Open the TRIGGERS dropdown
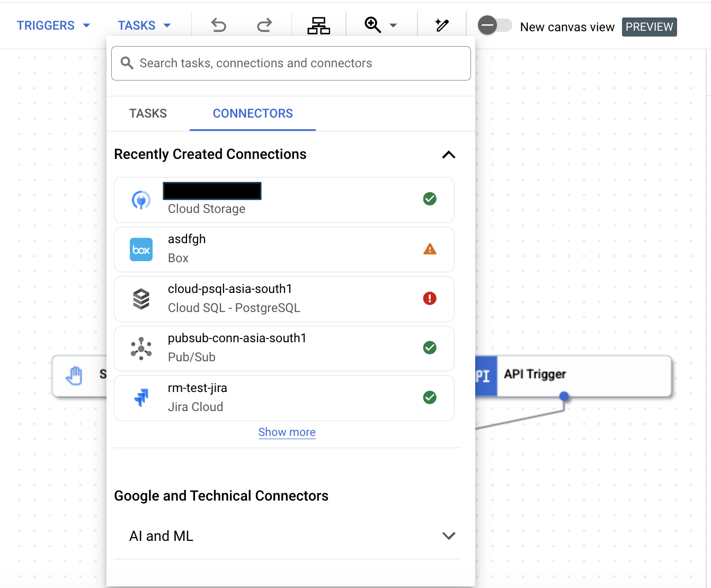 pyautogui.click(x=53, y=25)
